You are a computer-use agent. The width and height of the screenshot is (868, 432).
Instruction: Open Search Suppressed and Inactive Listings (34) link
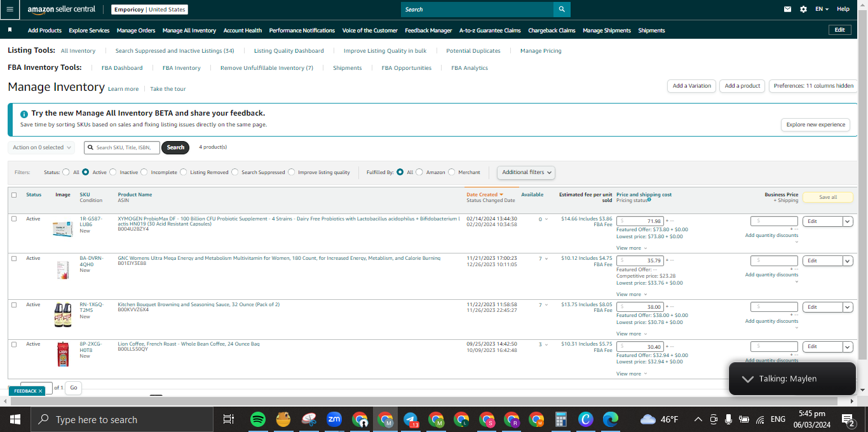click(175, 51)
